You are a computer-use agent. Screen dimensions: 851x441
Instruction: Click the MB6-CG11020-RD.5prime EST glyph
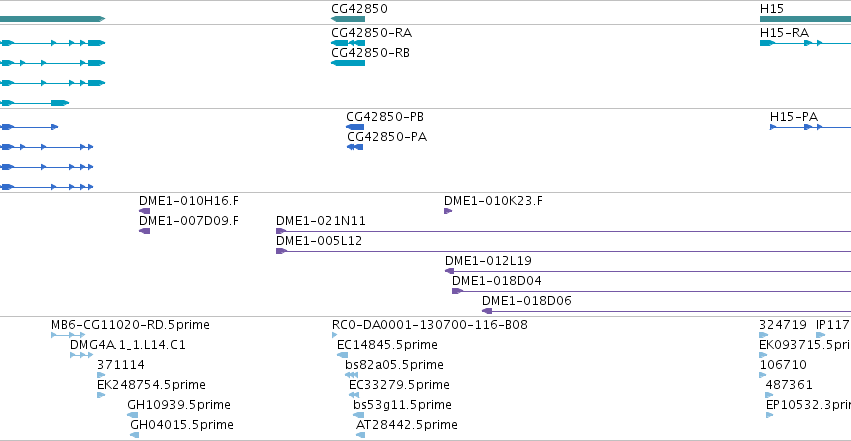tap(68, 335)
